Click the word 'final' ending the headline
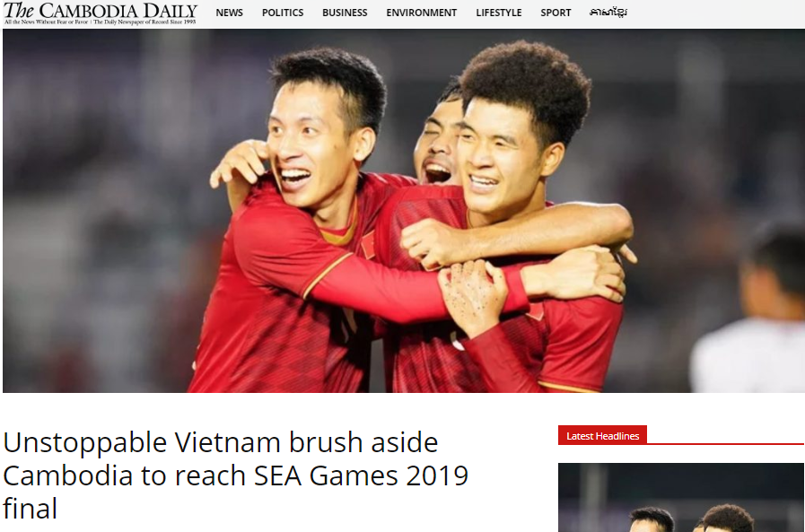805x532 pixels. click(30, 509)
